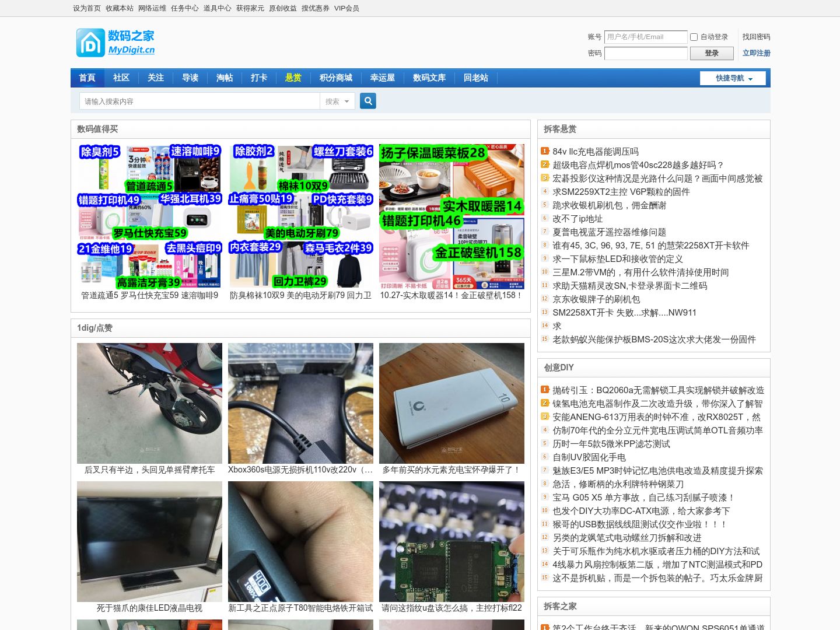The width and height of the screenshot is (840, 630).
Task: Toggle the 自动登录 checkbox
Action: 694,37
